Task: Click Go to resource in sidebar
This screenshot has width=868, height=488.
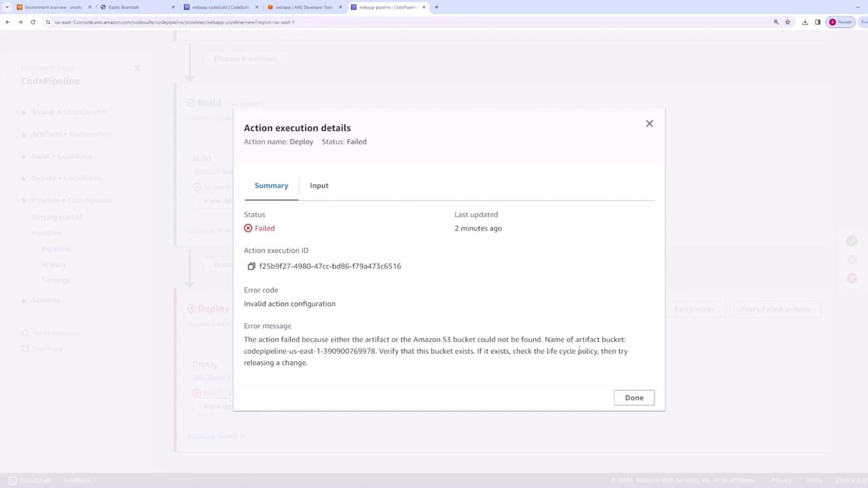Action: [51, 333]
